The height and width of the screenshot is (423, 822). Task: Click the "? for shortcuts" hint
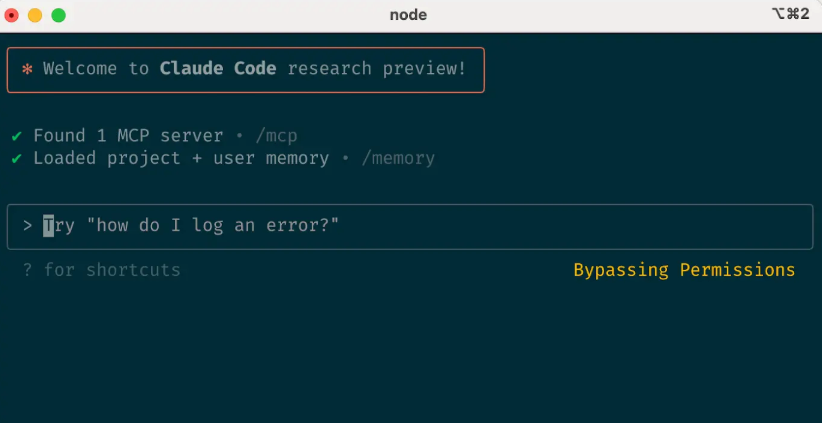point(102,270)
